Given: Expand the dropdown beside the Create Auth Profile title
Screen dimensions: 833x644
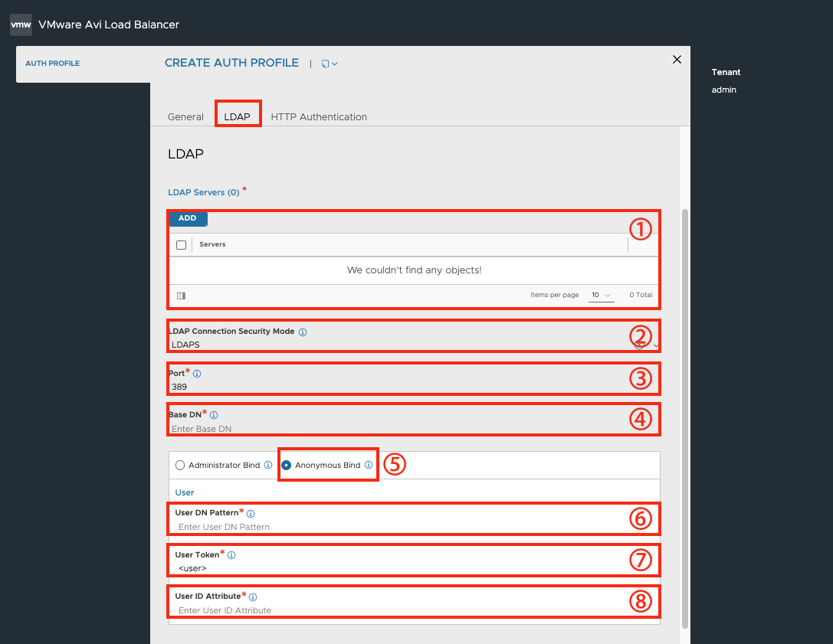Looking at the screenshot, I should [330, 64].
